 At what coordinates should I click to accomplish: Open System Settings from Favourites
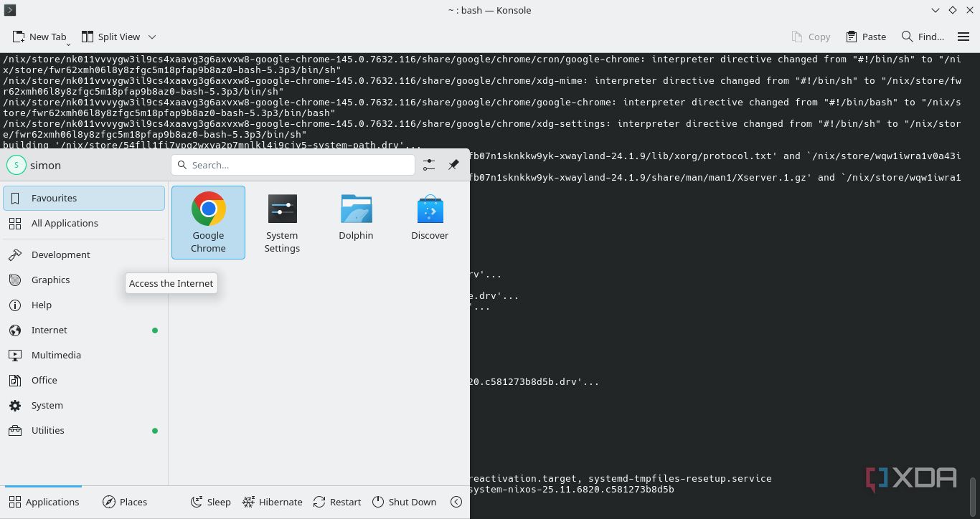coord(282,222)
